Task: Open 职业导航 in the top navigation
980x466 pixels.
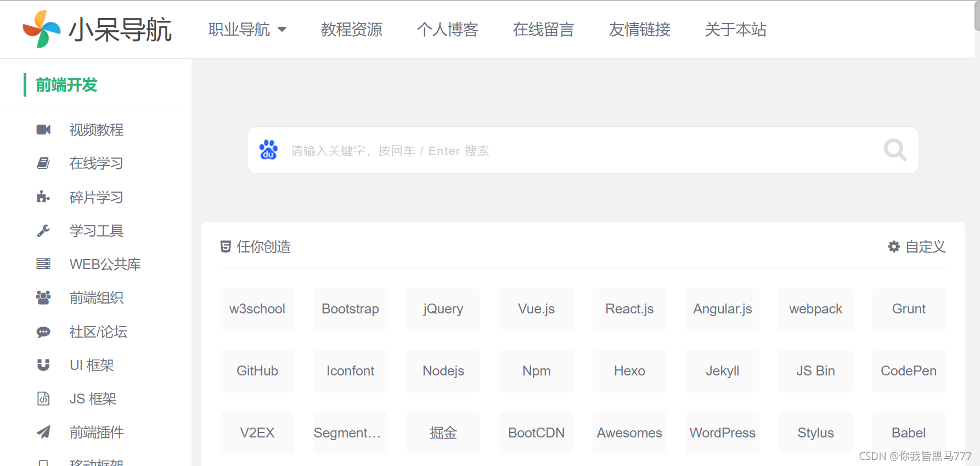Action: coord(239,29)
